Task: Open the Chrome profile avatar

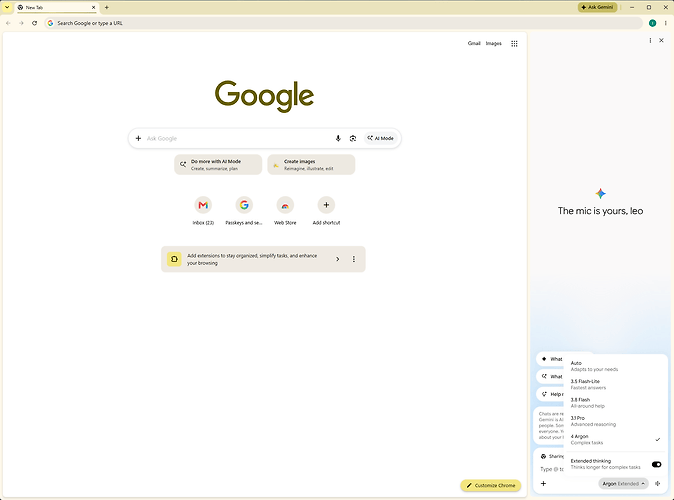Action: tap(652, 23)
